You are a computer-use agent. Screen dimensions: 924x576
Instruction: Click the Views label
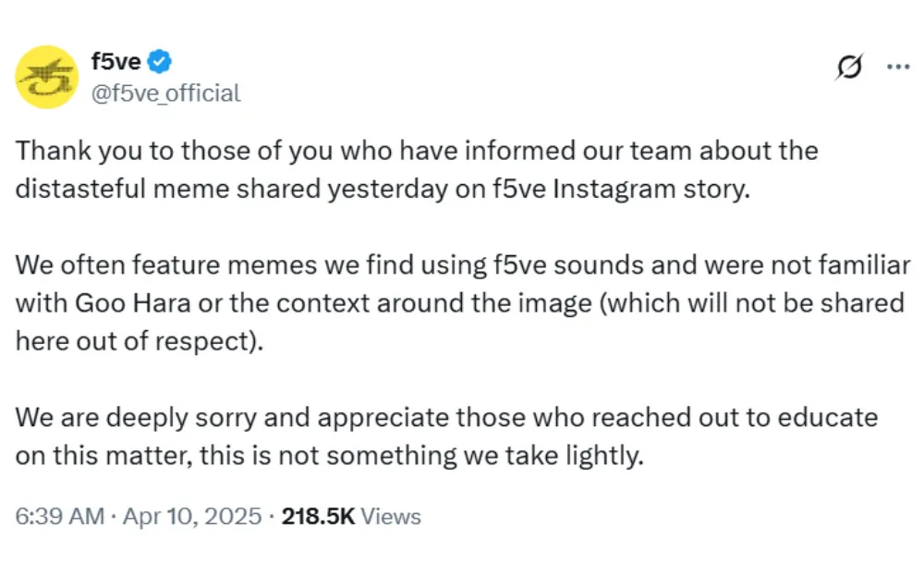point(390,517)
